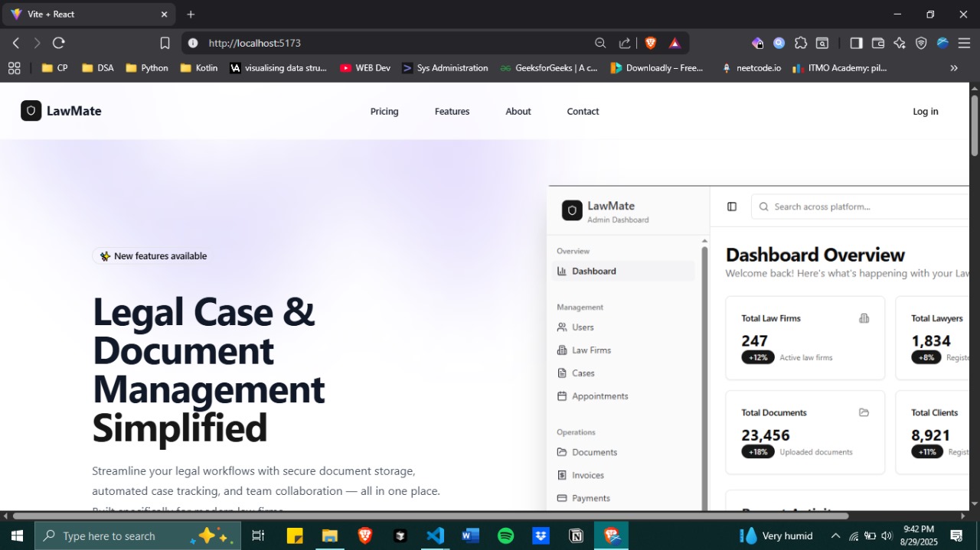This screenshot has width=980, height=550.
Task: Open Visual Studio Code from taskbar
Action: point(435,535)
